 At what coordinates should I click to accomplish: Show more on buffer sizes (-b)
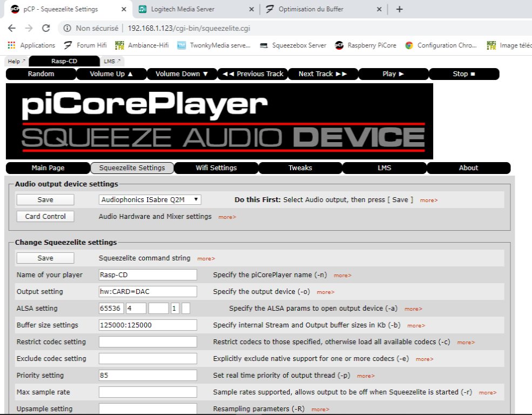pos(416,326)
